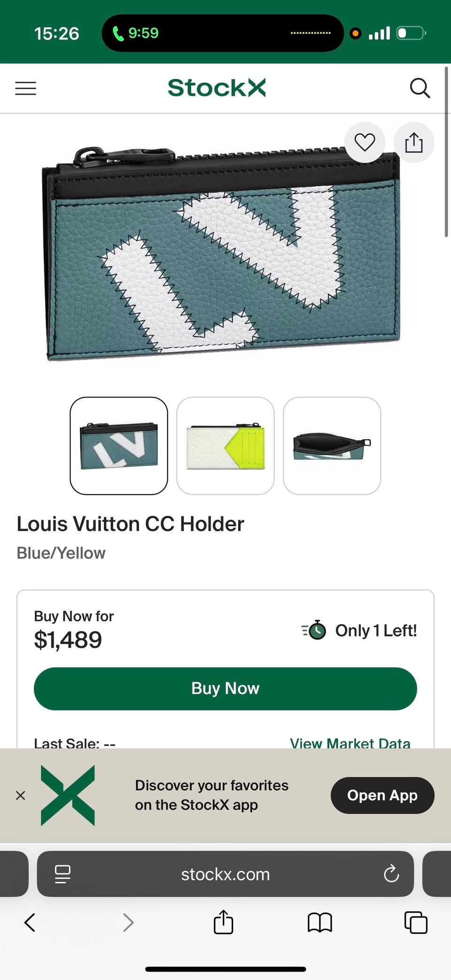Open View Market Data link
The width and height of the screenshot is (451, 980).
click(x=350, y=743)
